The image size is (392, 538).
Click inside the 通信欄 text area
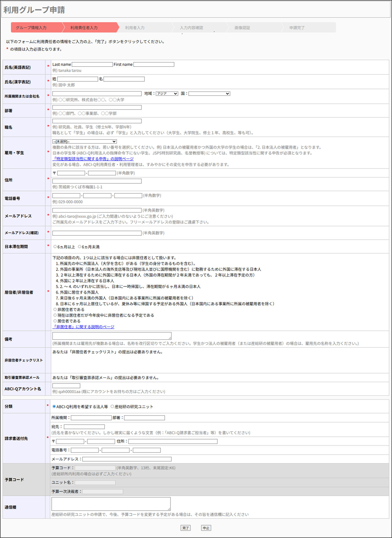click(111, 504)
